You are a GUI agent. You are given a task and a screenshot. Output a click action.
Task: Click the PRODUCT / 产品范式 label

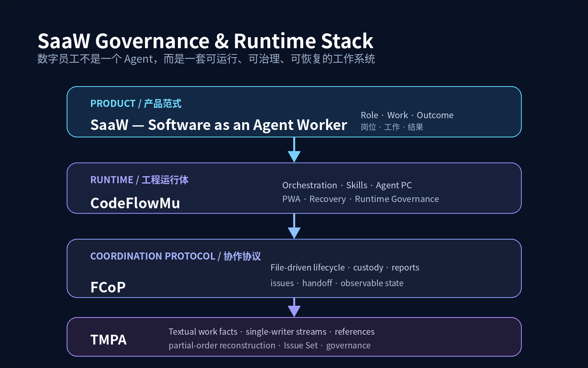coord(136,103)
